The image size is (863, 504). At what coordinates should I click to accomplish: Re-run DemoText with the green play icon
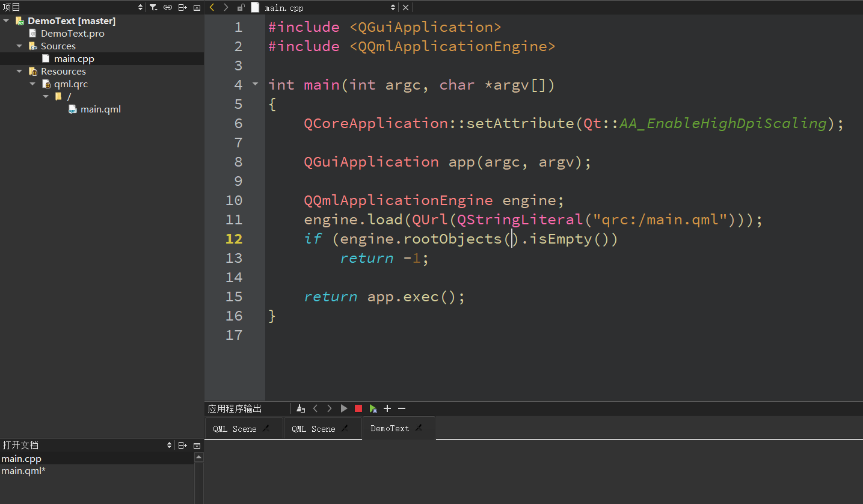pyautogui.click(x=373, y=408)
